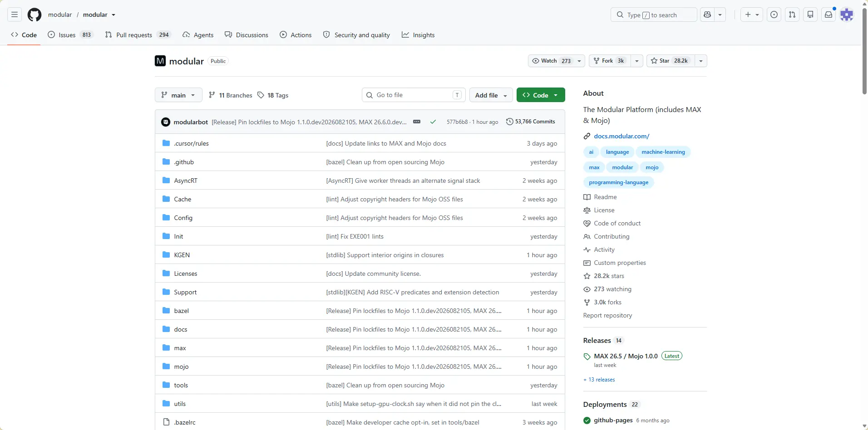
Task: Click the KGEN folder icon
Action: click(166, 255)
